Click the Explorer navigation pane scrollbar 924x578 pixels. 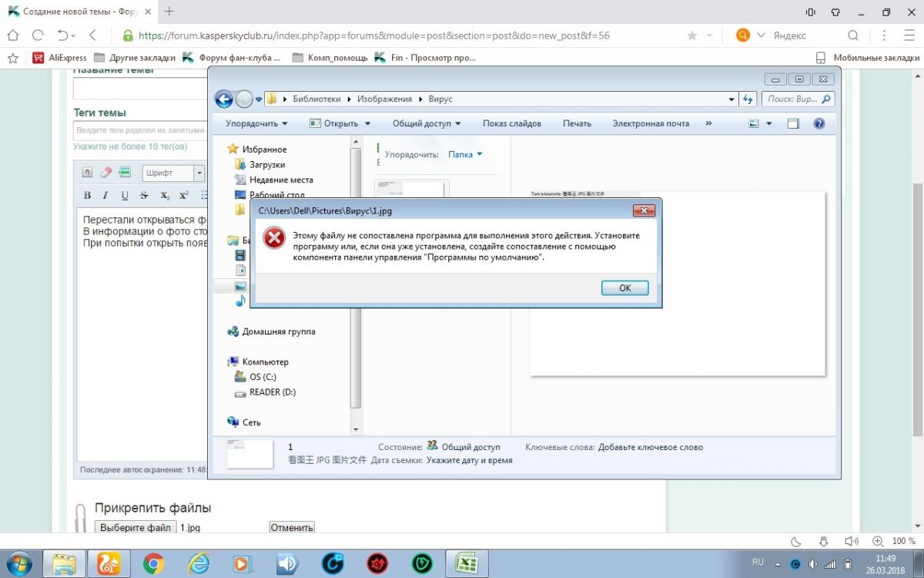click(x=356, y=277)
